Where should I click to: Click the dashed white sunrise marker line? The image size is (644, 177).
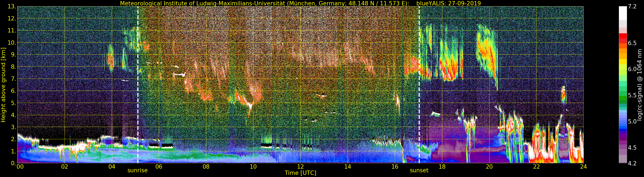tap(138, 85)
